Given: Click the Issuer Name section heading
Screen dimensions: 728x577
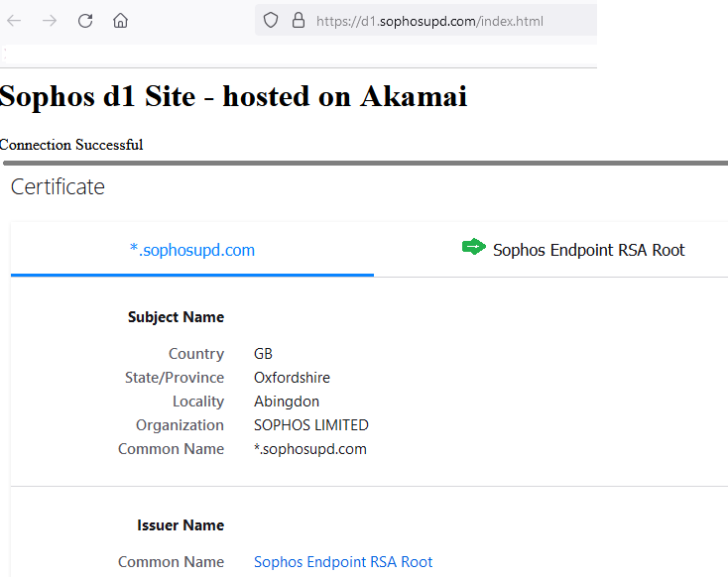Looking at the screenshot, I should pyautogui.click(x=181, y=525).
